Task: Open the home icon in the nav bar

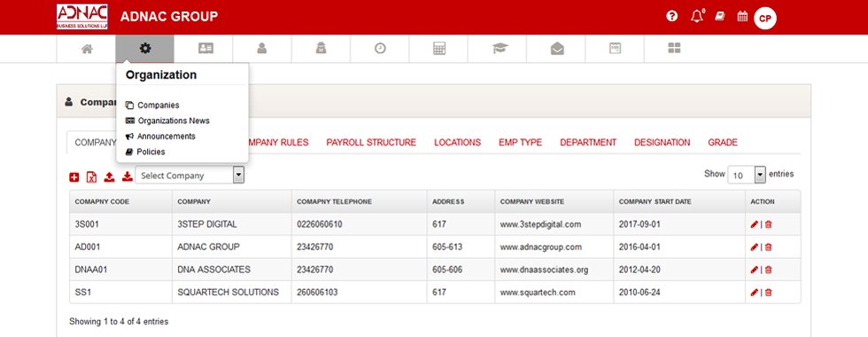Action: (x=87, y=49)
